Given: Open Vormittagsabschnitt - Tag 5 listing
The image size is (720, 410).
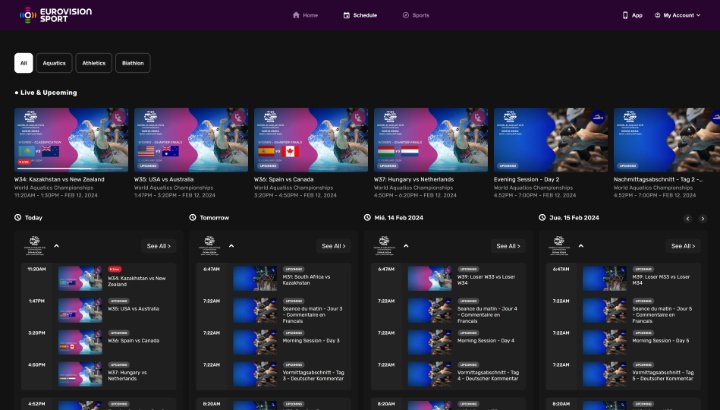Looking at the screenshot, I should pyautogui.click(x=624, y=374).
